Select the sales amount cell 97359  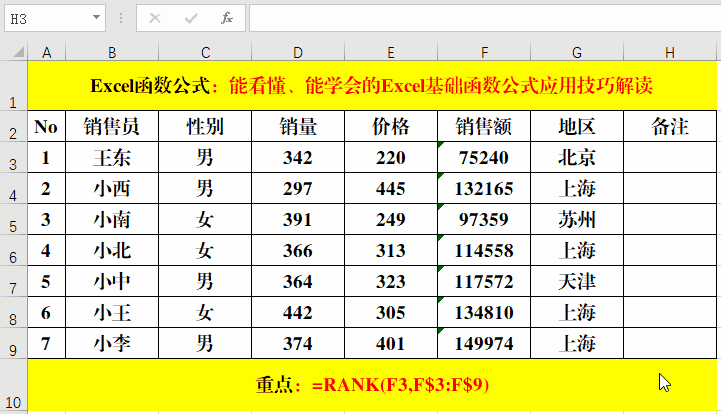[x=484, y=219]
